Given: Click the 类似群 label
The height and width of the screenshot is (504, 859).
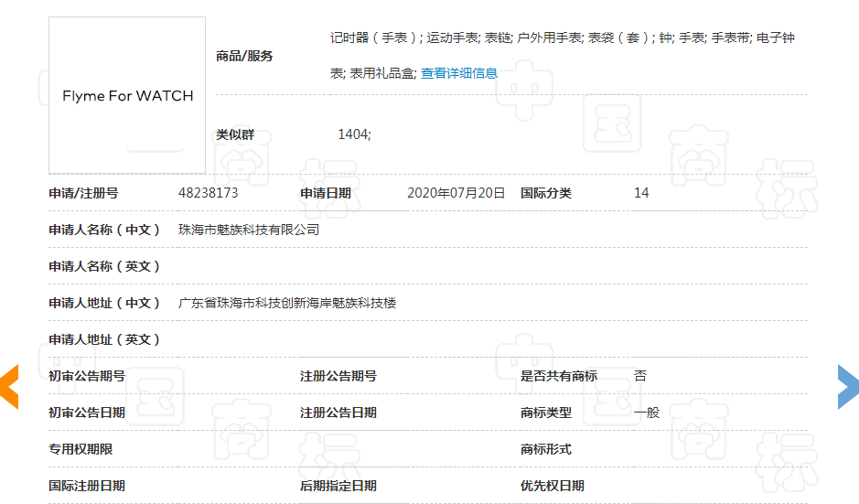Looking at the screenshot, I should tap(235, 134).
